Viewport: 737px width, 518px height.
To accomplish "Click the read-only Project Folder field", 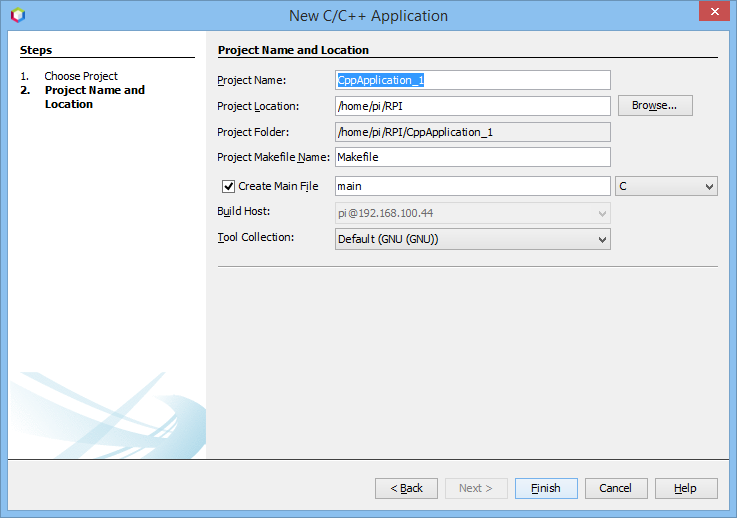I will click(x=472, y=132).
